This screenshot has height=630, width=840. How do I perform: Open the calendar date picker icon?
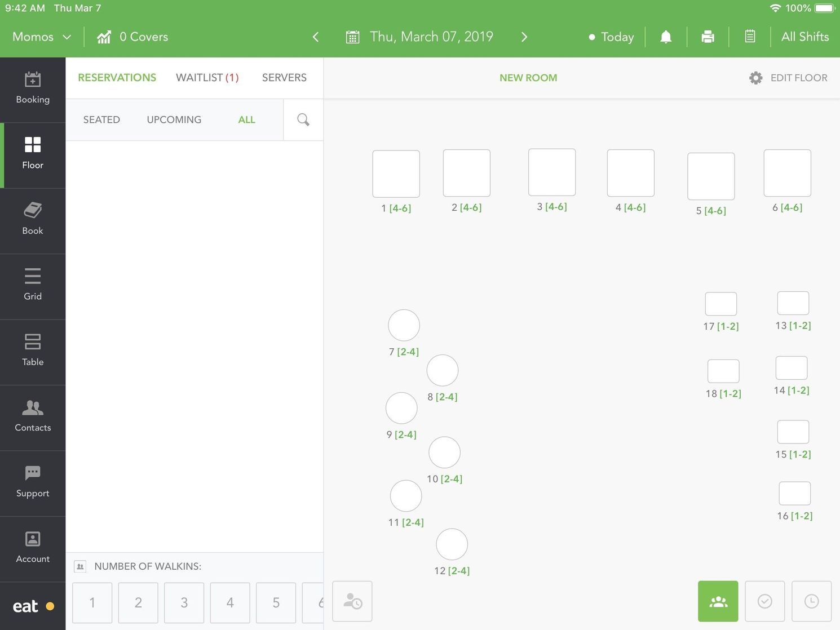click(352, 37)
